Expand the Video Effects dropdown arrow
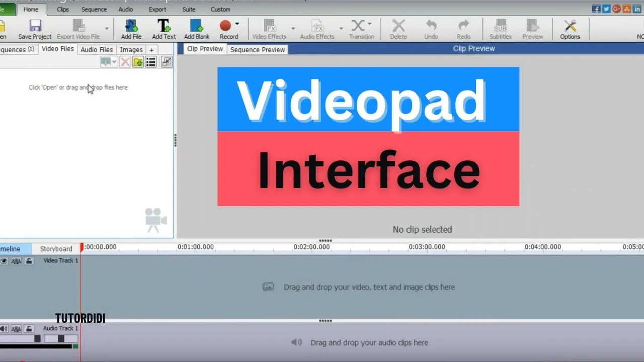644x362 pixels. pyautogui.click(x=293, y=28)
